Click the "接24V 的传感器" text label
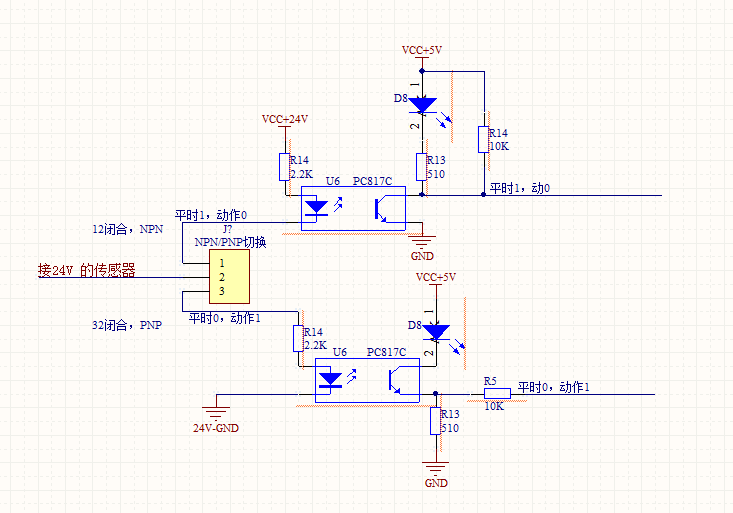The width and height of the screenshot is (733, 513). [86, 270]
